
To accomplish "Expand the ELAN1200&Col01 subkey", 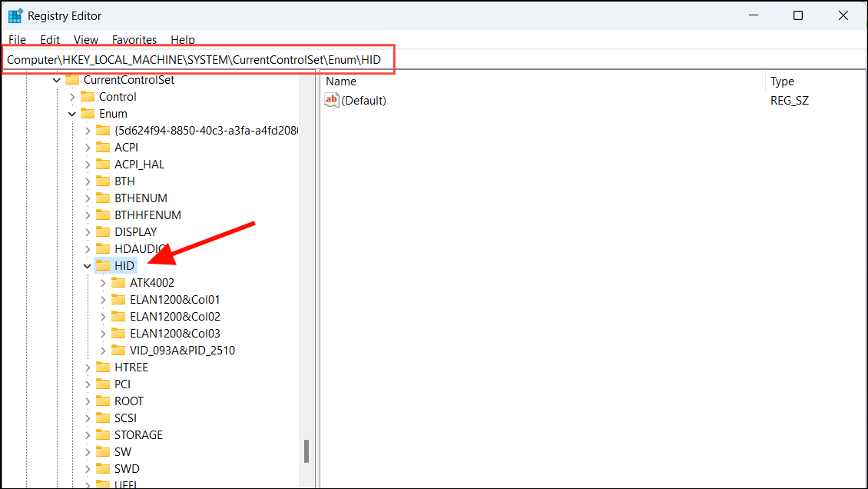I will [102, 299].
